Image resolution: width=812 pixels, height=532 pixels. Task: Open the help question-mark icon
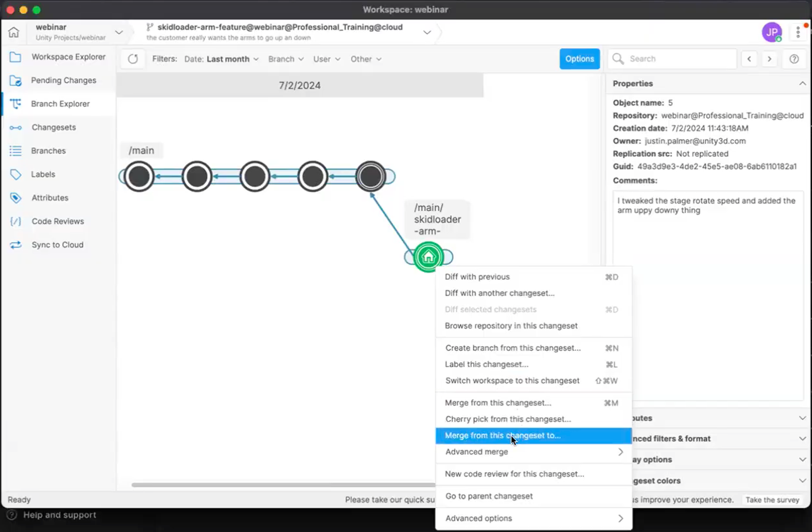794,59
